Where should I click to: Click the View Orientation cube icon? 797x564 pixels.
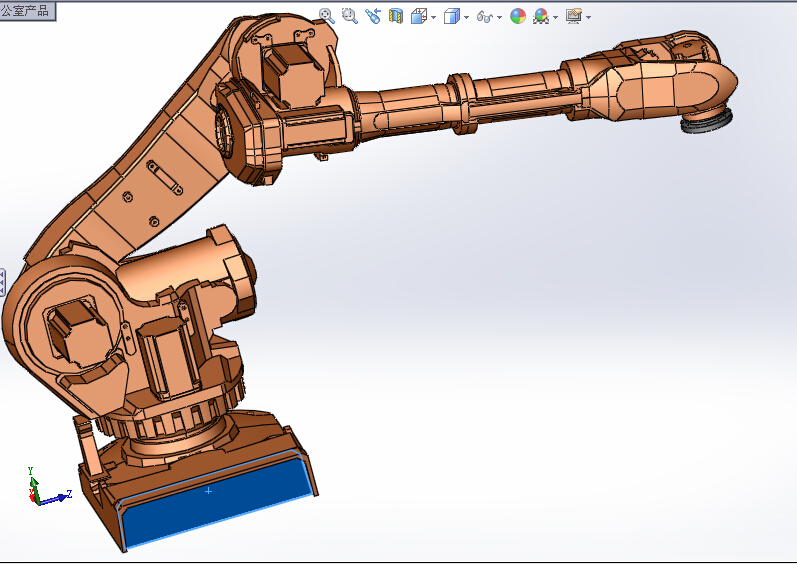[x=419, y=16]
